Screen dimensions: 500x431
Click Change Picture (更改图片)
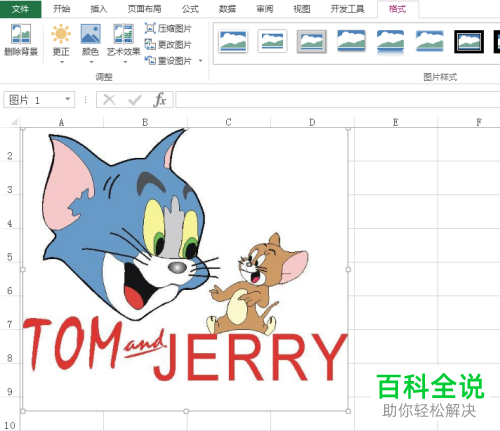[x=168, y=45]
